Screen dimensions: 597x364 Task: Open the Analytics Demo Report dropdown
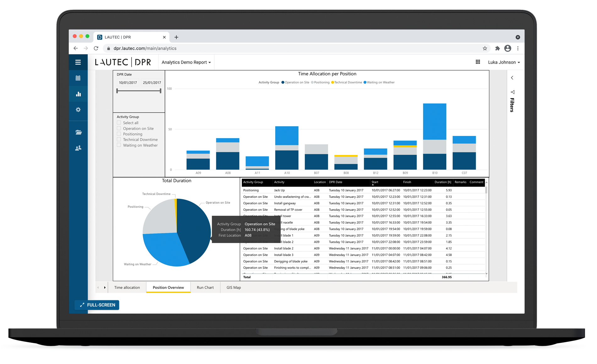(x=186, y=62)
